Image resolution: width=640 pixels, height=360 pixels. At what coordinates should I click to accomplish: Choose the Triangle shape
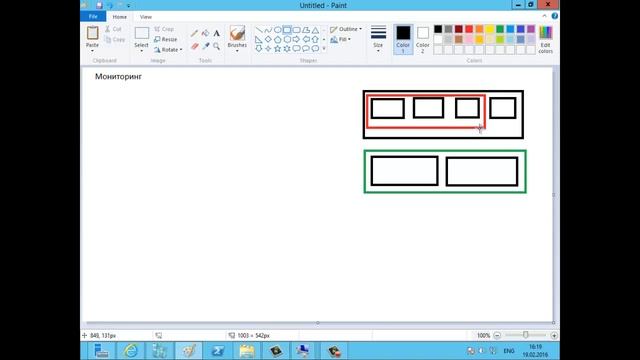click(x=315, y=30)
